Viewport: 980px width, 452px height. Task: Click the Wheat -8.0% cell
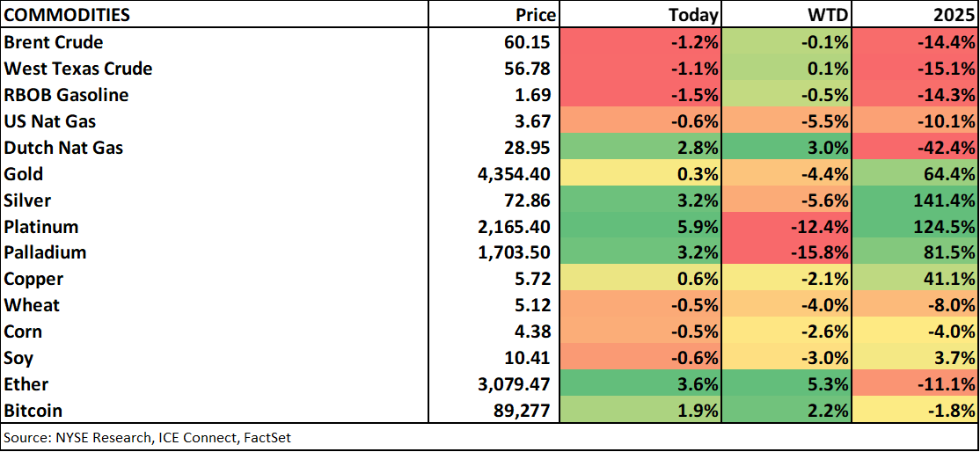click(x=915, y=305)
